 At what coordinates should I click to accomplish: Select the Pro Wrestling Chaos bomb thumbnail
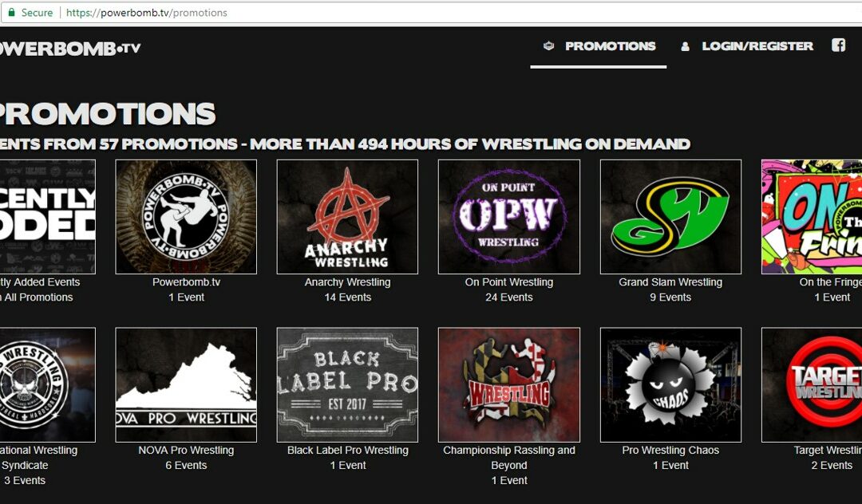pos(670,385)
